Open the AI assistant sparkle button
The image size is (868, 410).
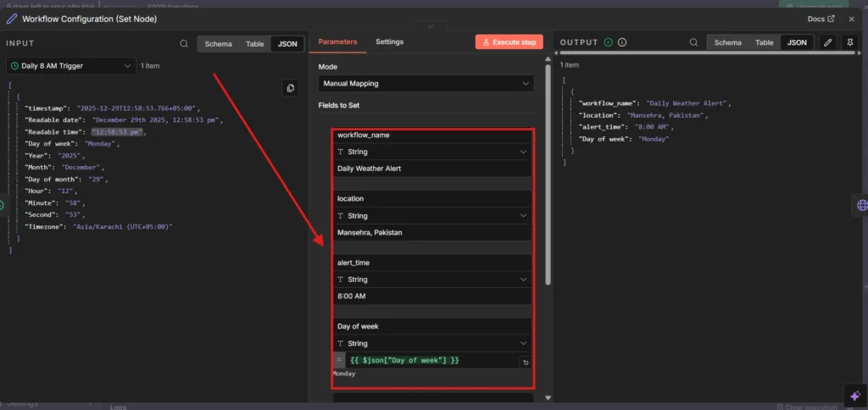tap(854, 395)
